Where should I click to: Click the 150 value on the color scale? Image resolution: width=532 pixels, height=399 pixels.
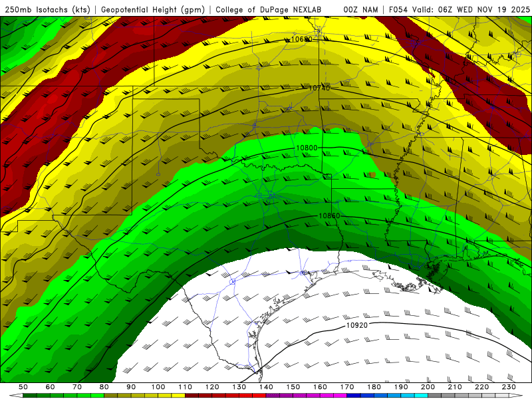[293, 387]
